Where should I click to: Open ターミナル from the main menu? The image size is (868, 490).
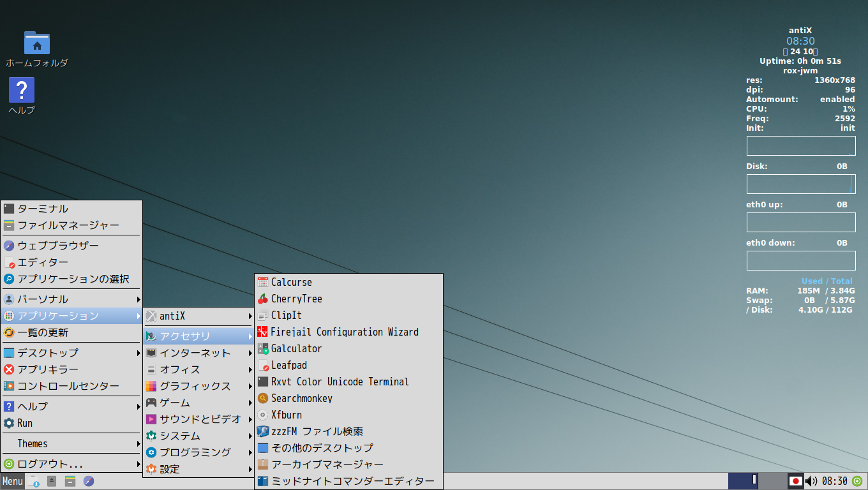point(71,209)
